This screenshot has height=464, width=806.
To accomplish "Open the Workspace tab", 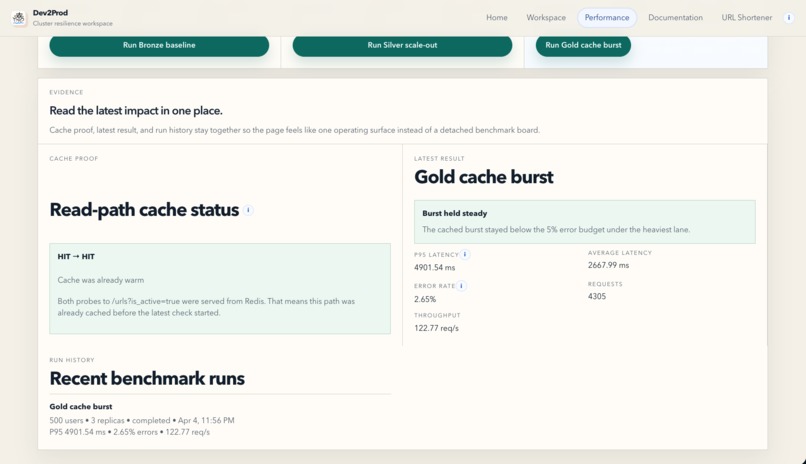I will (x=546, y=17).
